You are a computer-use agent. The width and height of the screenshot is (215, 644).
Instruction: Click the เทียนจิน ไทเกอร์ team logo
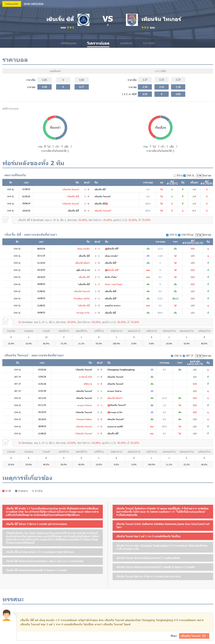pyautogui.click(x=132, y=20)
